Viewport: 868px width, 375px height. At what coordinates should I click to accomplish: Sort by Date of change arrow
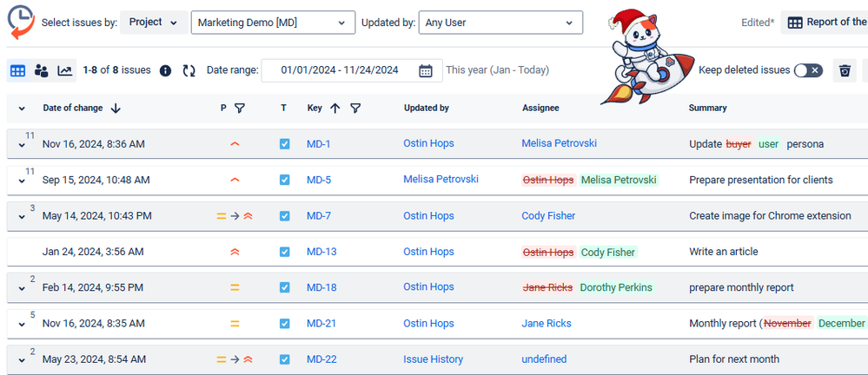click(116, 109)
